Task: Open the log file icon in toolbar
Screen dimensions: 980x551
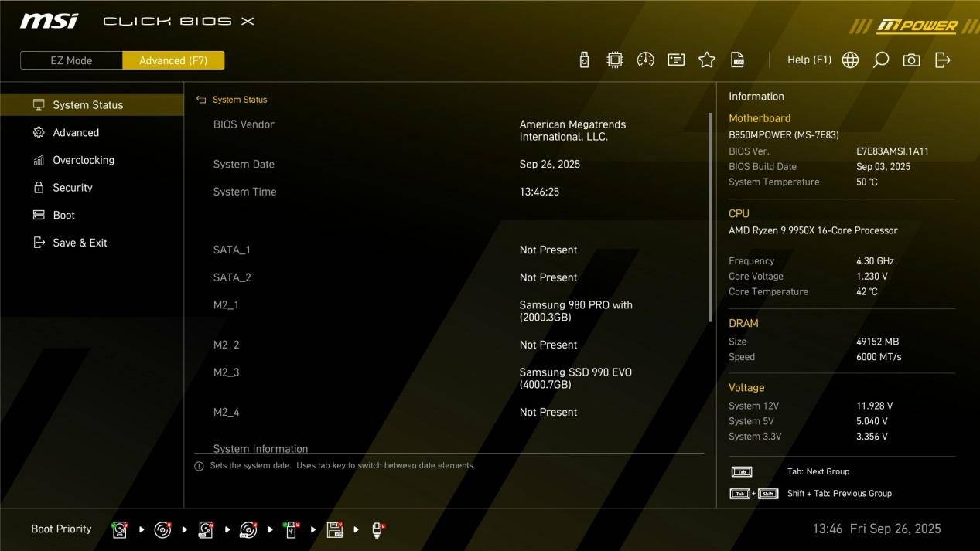Action: click(738, 60)
